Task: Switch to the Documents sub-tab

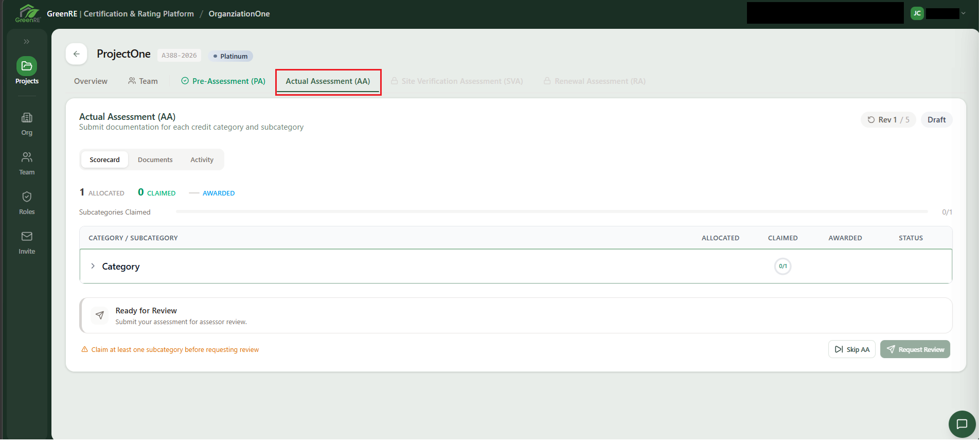Action: pos(155,160)
